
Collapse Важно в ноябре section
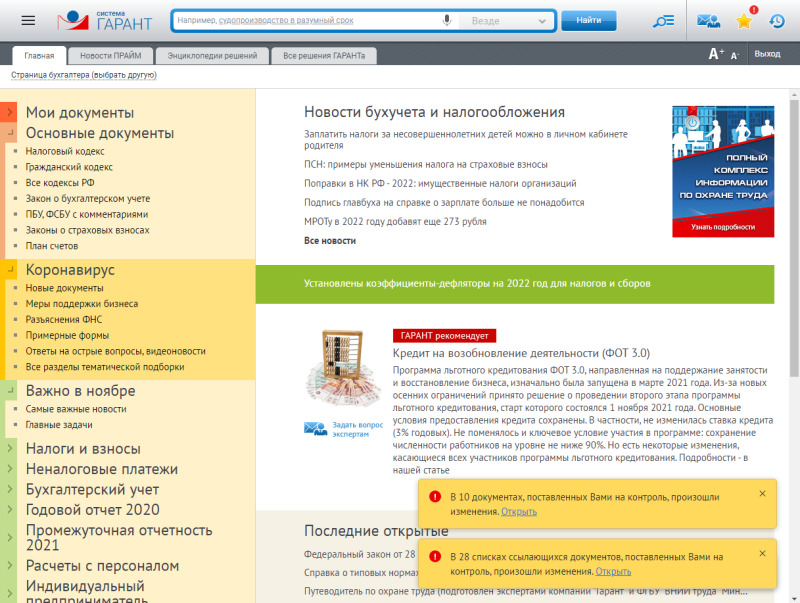click(10, 390)
